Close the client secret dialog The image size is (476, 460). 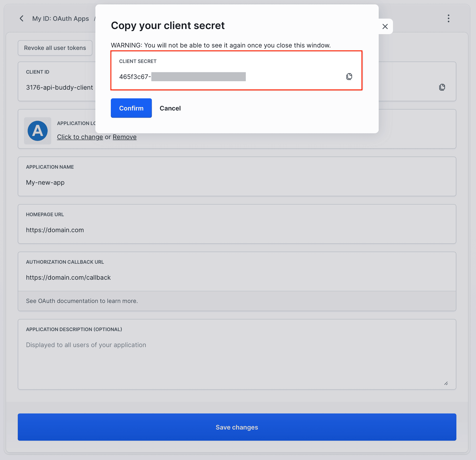pyautogui.click(x=385, y=26)
